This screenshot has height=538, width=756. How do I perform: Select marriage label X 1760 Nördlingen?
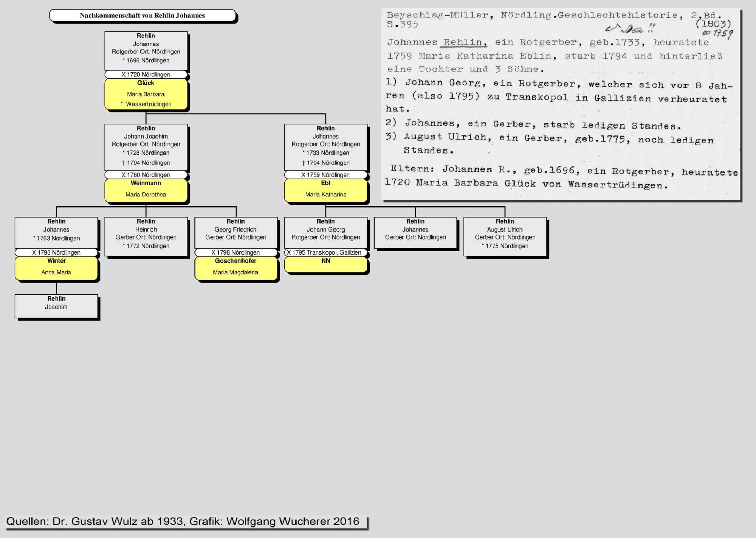pos(146,175)
